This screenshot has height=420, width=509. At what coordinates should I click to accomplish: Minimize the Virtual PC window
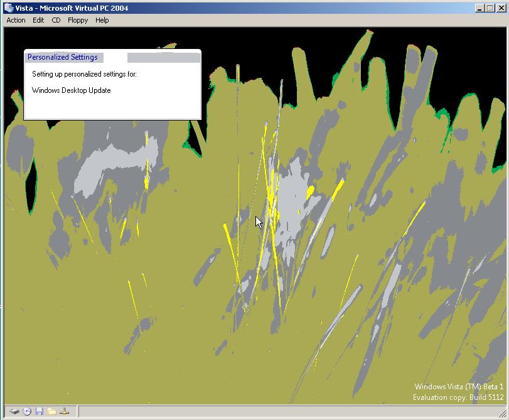click(x=480, y=8)
